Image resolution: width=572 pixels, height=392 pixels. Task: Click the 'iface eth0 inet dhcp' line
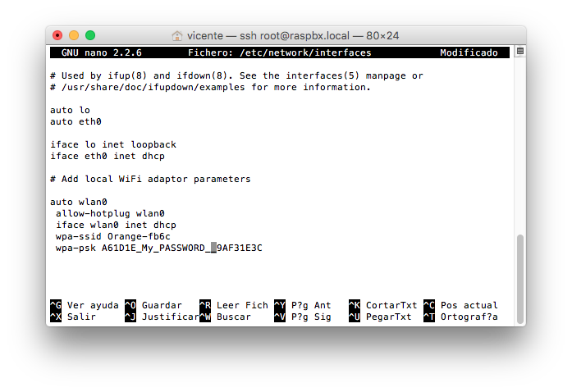coord(108,156)
